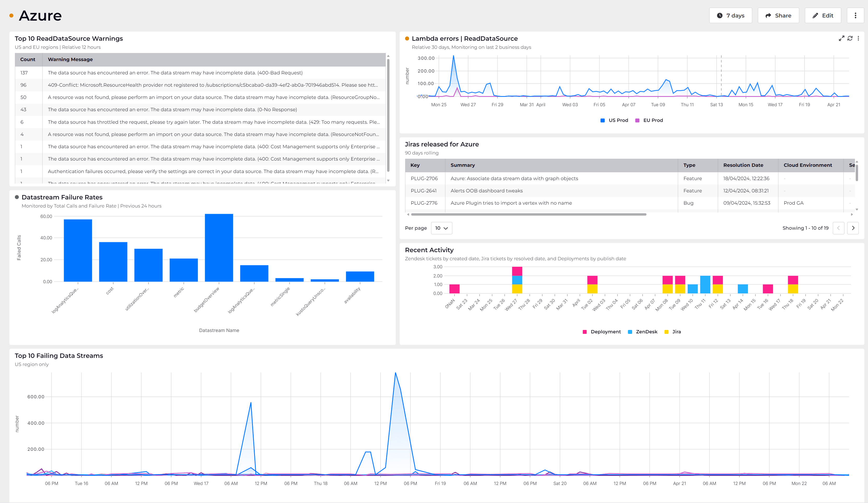Open the Per page dropdown showing 10

pos(441,228)
